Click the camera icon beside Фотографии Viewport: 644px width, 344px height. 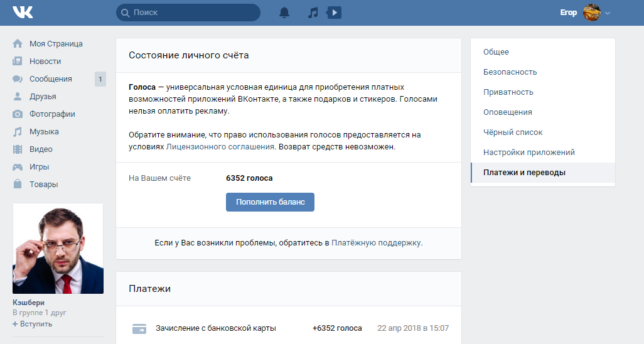(x=18, y=114)
